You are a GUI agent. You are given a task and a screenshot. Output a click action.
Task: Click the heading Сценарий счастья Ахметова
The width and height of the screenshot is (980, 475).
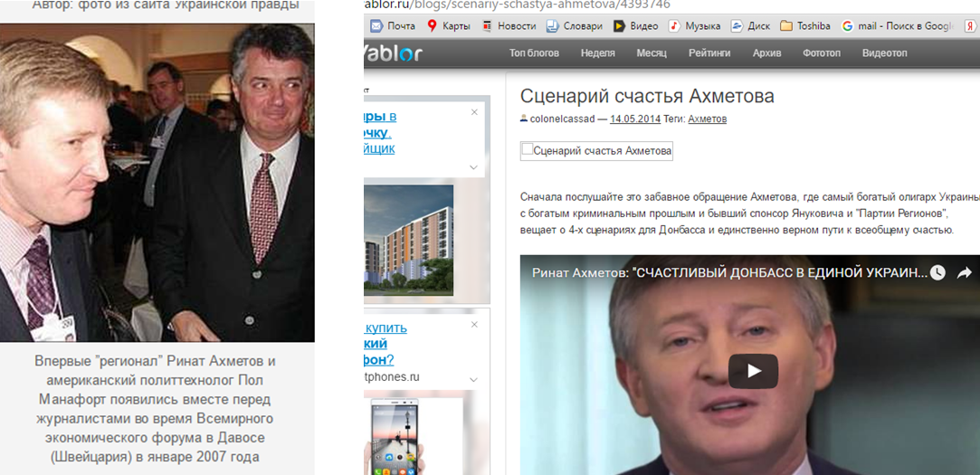point(647,96)
